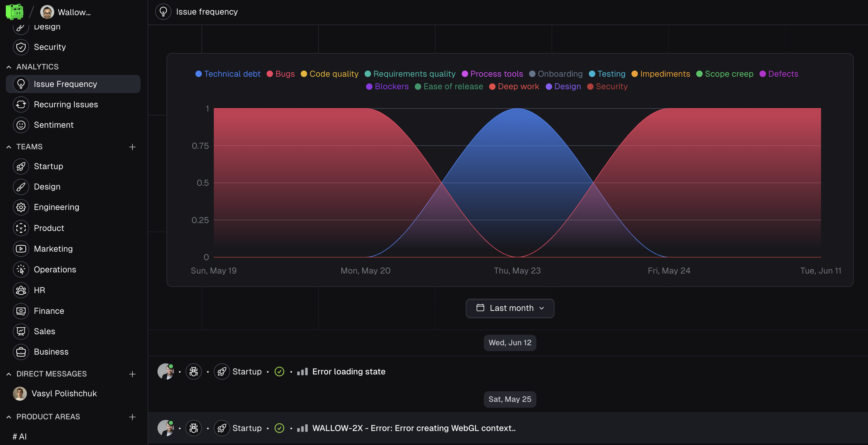Open the Security shield icon item
Screen dimensions: 868x445
pyautogui.click(x=21, y=47)
